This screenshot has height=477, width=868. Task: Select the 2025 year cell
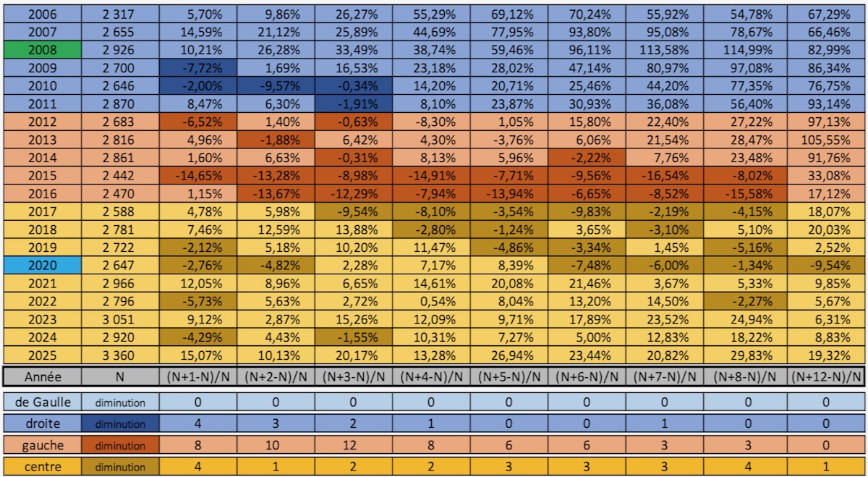coord(42,355)
